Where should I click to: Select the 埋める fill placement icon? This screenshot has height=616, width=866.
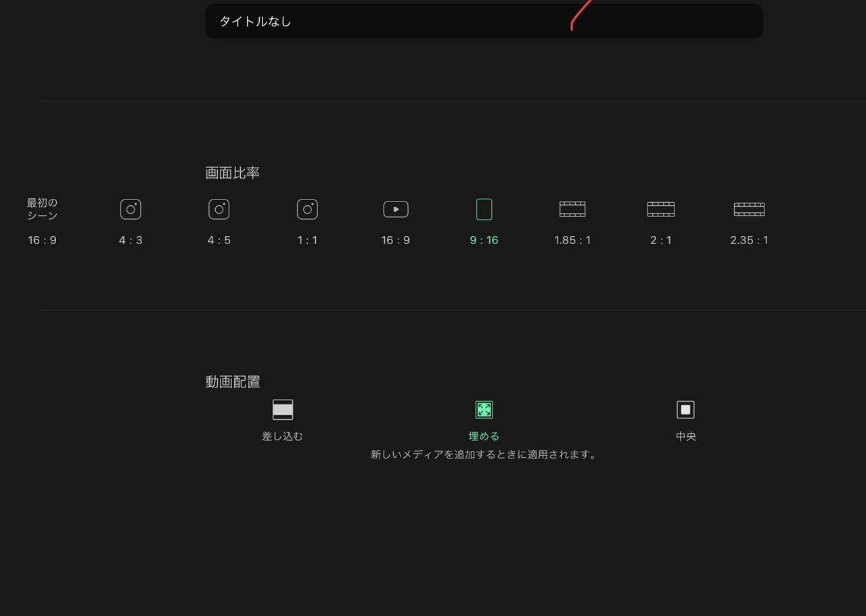(x=484, y=410)
